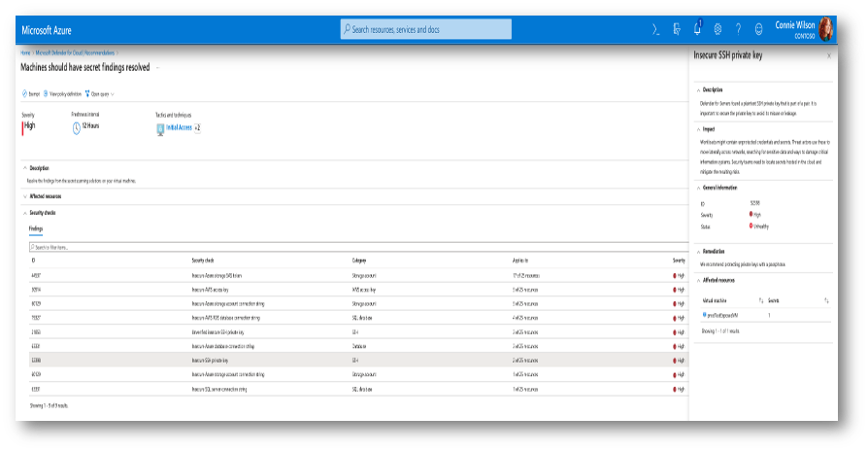Open the feedback smiley icon
Viewport: 868px width, 451px height.
[x=758, y=29]
